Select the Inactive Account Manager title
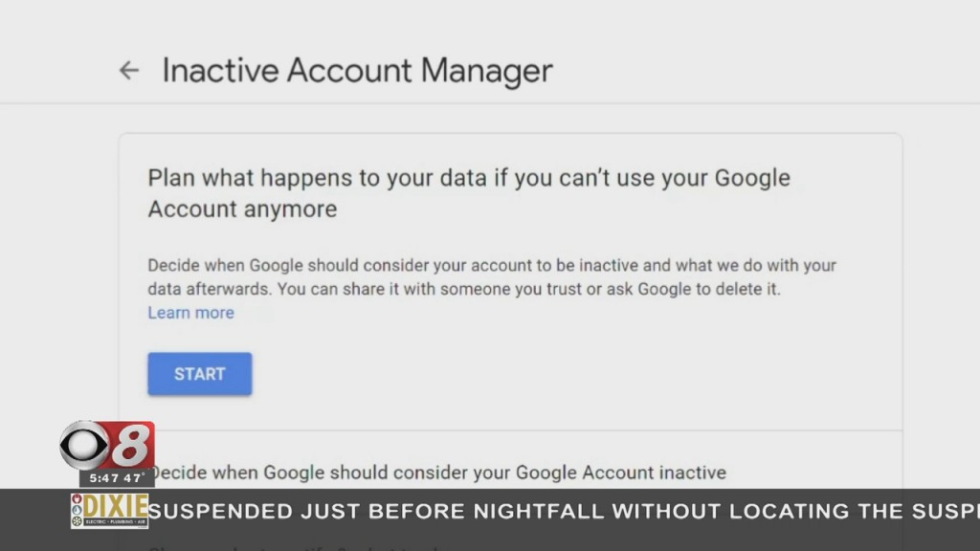 (358, 70)
